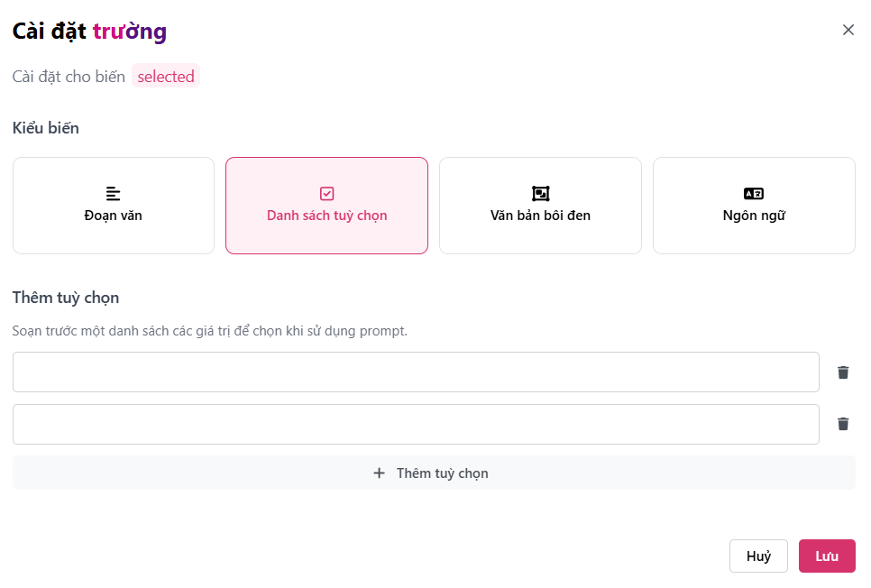The image size is (871, 588).
Task: Click the paragraph icon above Đoạn văn
Action: tap(113, 193)
